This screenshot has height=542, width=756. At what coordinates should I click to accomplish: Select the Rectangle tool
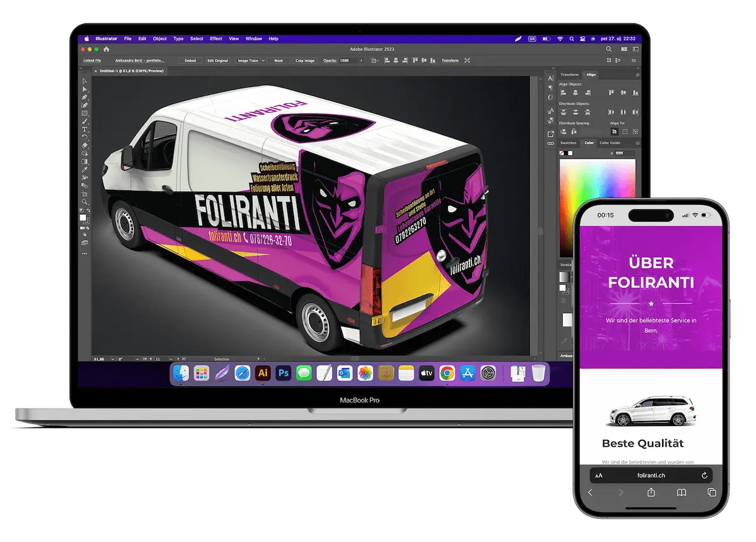pos(84,113)
